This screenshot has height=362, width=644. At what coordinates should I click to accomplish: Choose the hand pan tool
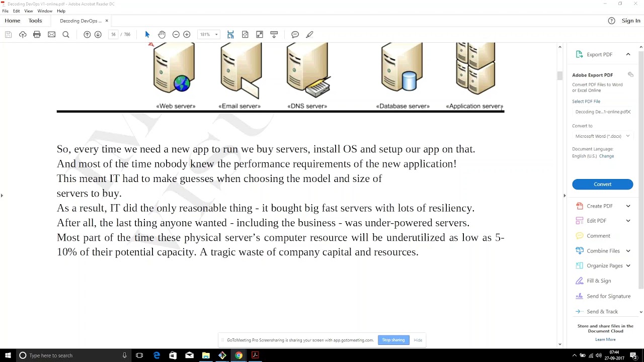click(x=162, y=35)
